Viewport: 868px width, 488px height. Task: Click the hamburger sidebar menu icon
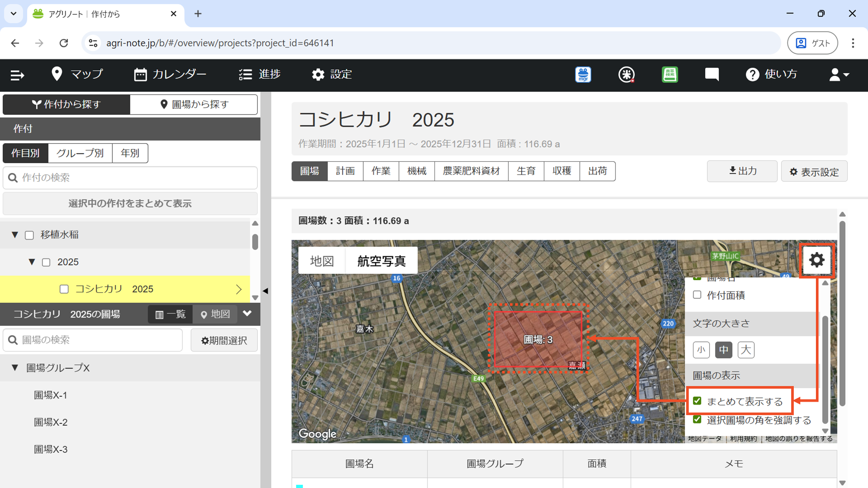coord(17,75)
